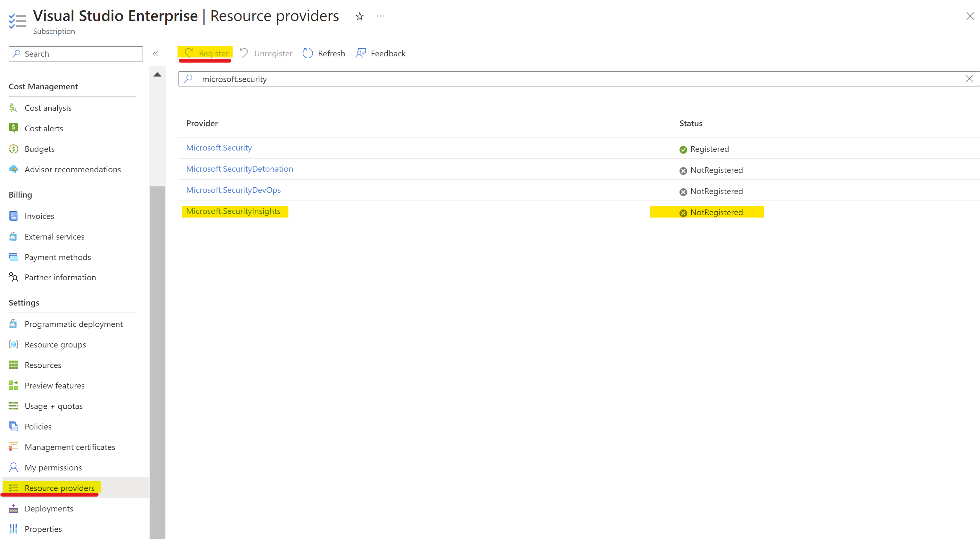Open Advisor recommendations
The image size is (980, 539).
click(73, 170)
